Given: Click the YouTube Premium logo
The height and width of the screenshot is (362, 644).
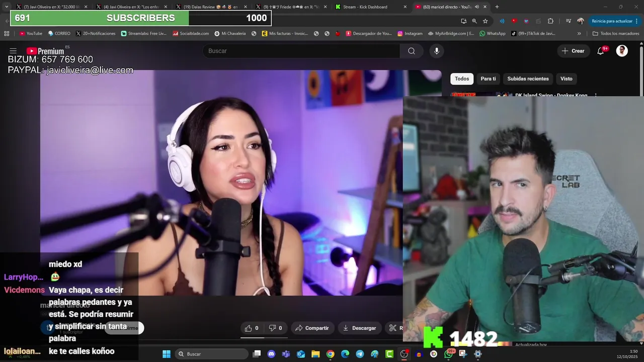Looking at the screenshot, I should (45, 51).
